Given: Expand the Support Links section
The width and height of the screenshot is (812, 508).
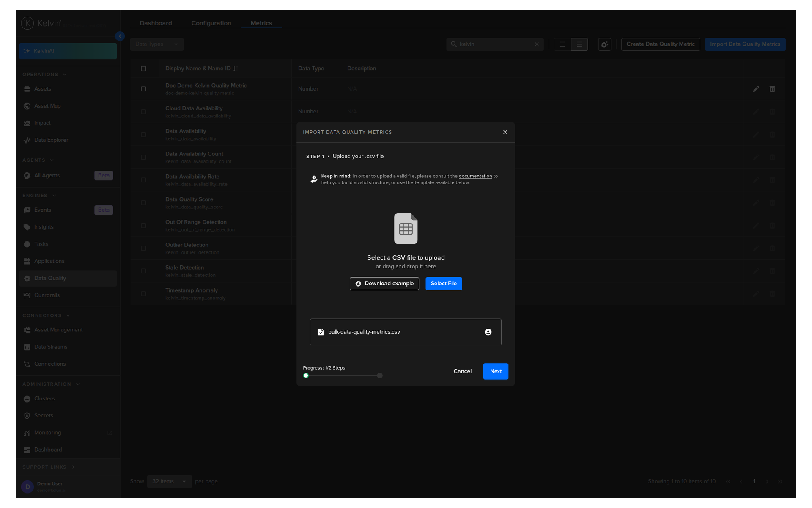Looking at the screenshot, I should click(49, 467).
